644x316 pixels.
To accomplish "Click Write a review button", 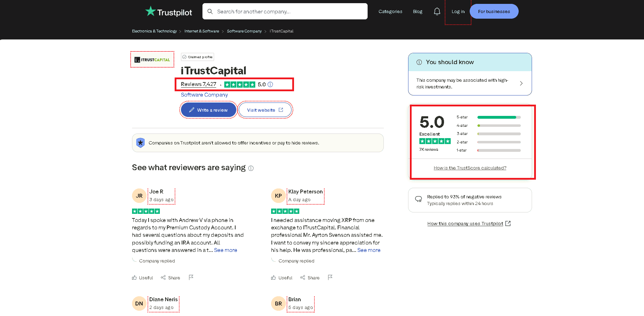I will coord(208,110).
